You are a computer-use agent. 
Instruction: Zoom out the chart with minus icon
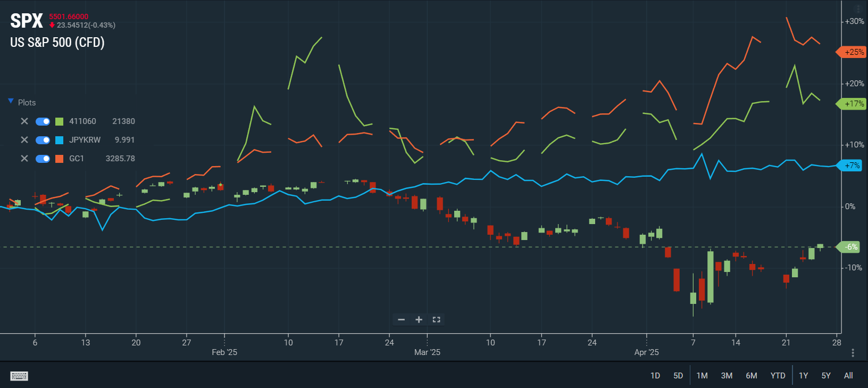(x=402, y=320)
